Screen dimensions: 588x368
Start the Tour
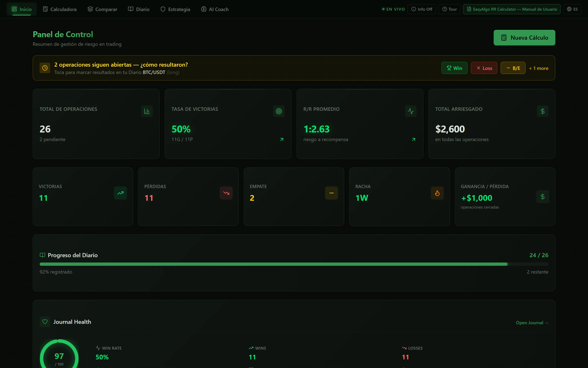450,9
